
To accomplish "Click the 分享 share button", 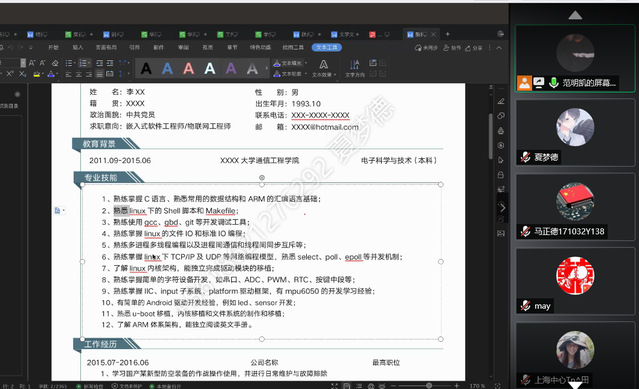I will [x=474, y=48].
